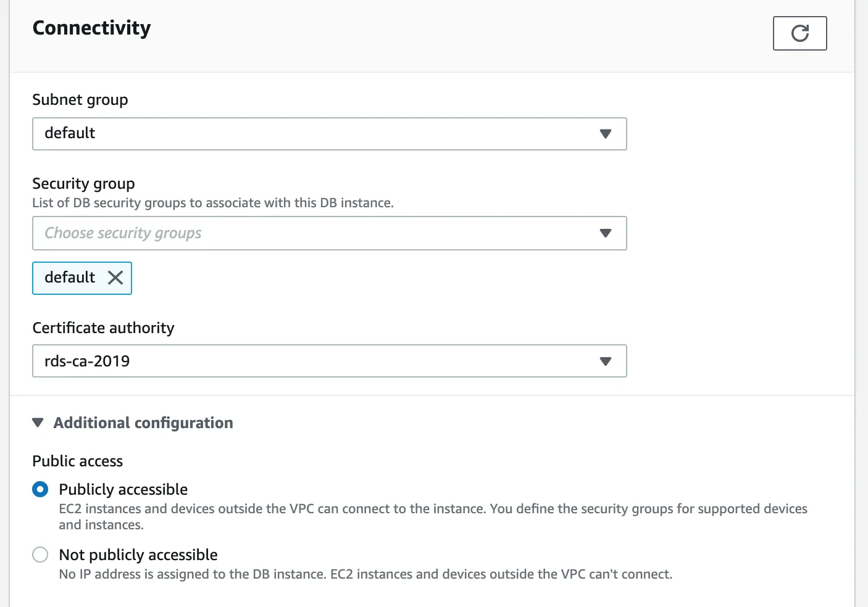Click the Security group field label

click(x=83, y=184)
